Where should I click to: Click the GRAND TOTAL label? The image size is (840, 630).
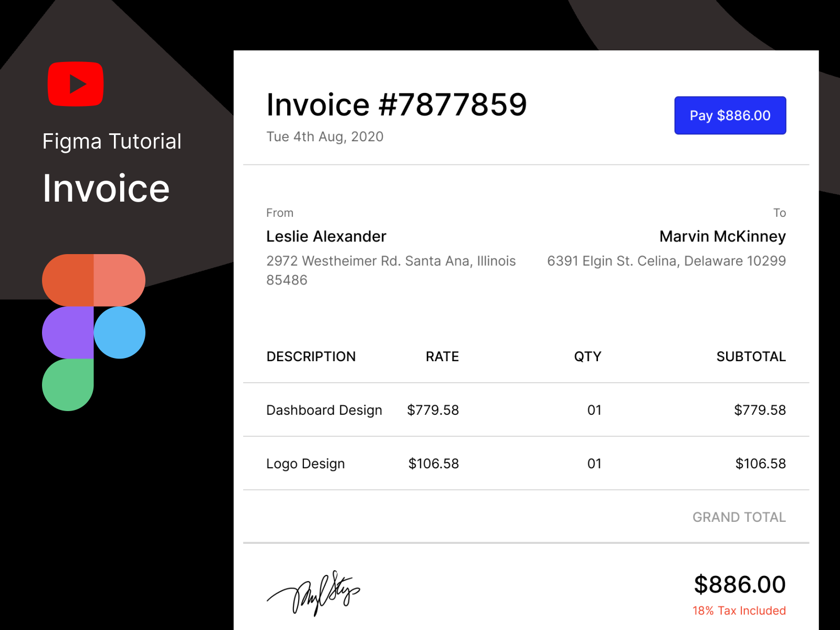[739, 517]
